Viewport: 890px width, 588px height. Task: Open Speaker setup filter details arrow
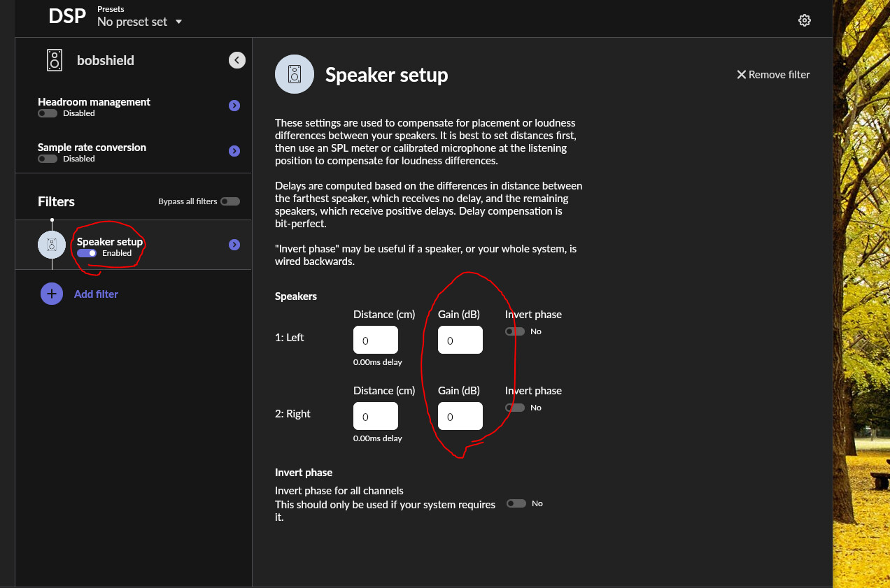coord(234,245)
